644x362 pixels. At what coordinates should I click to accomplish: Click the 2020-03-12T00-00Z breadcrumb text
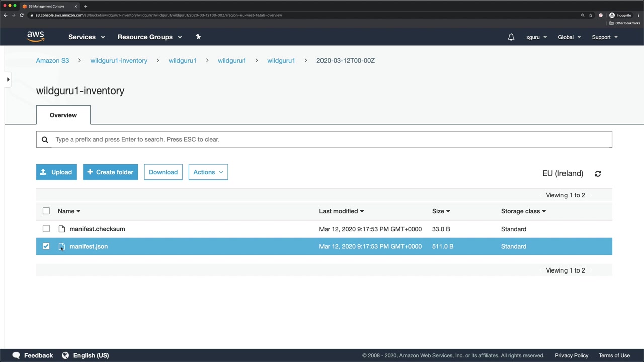click(346, 61)
